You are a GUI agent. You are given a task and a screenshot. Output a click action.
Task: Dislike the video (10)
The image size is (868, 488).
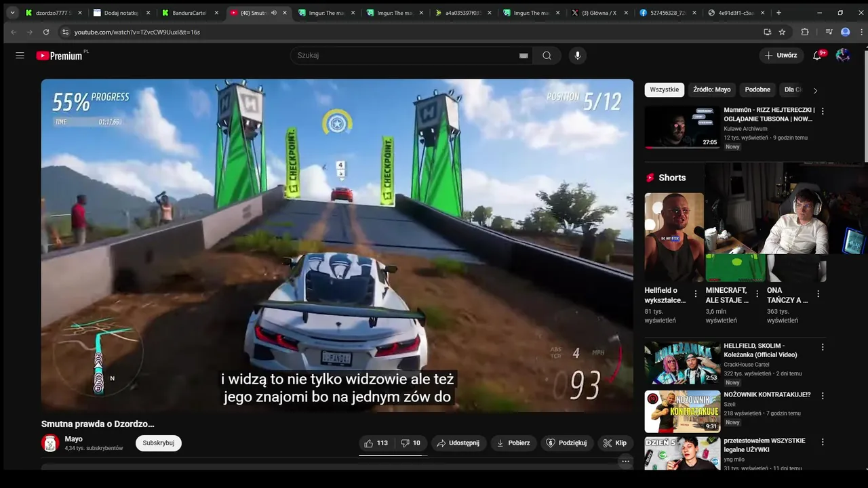(411, 443)
